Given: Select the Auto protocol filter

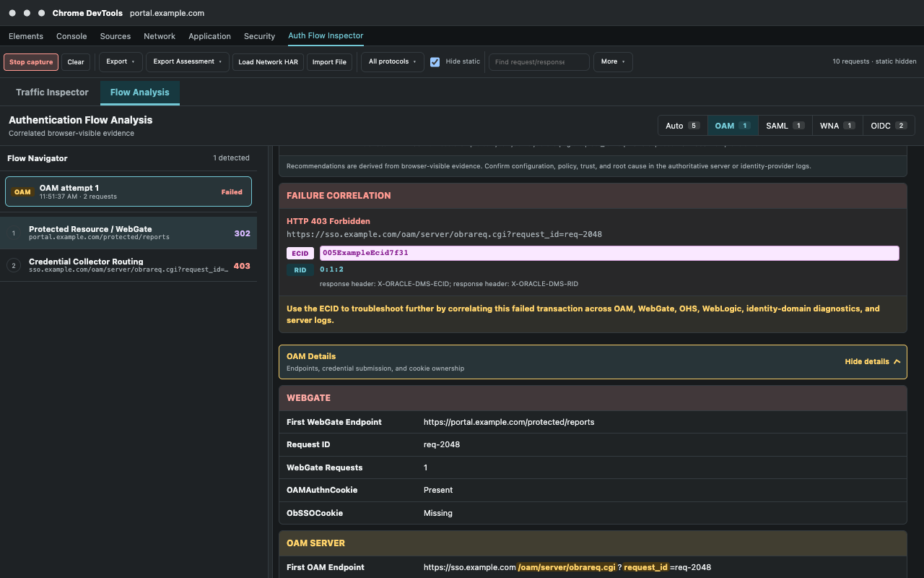Looking at the screenshot, I should click(683, 126).
